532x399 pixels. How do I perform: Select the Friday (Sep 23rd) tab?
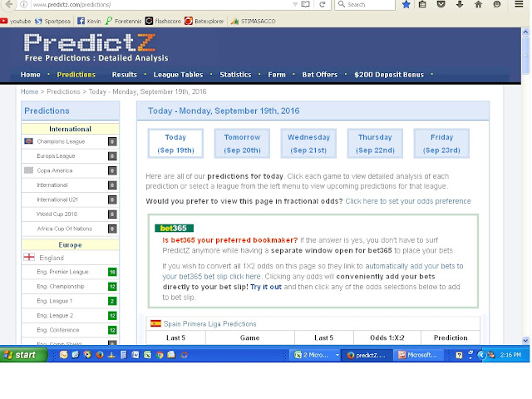click(x=441, y=144)
